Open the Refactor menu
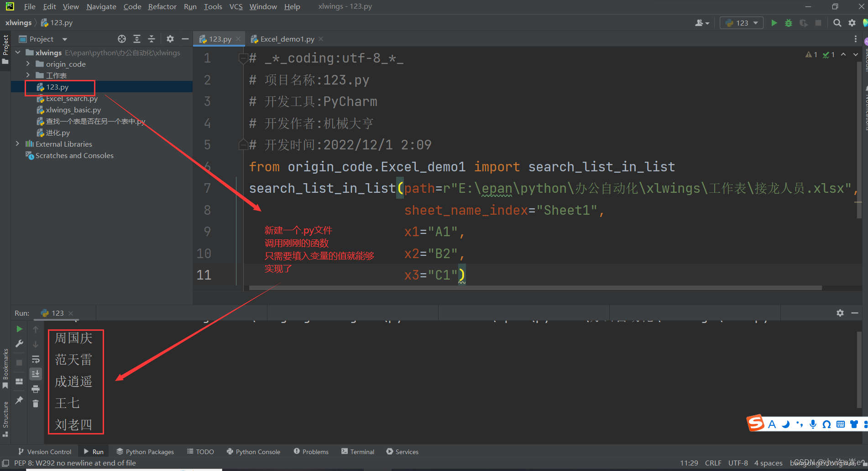 [x=162, y=6]
